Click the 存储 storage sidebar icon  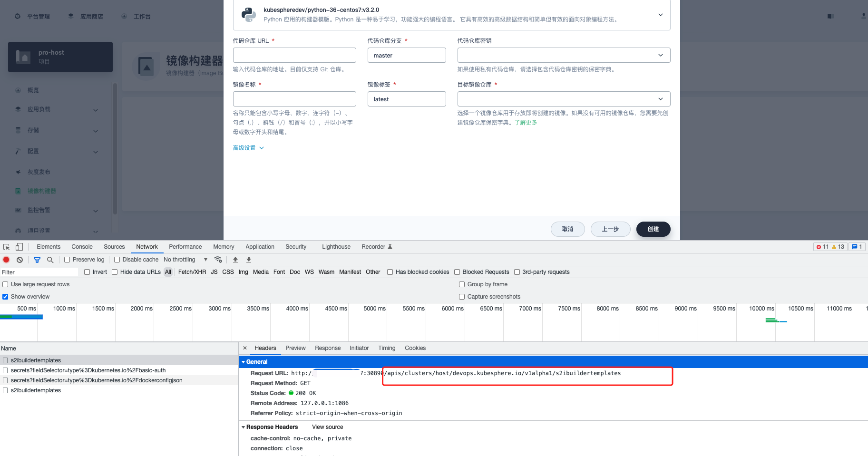(18, 130)
